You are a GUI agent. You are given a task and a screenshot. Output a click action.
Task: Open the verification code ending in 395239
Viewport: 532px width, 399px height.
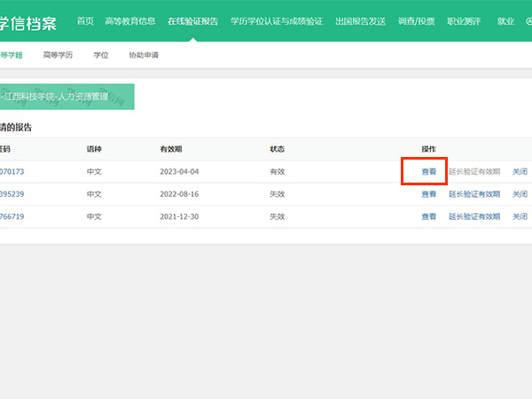12,193
